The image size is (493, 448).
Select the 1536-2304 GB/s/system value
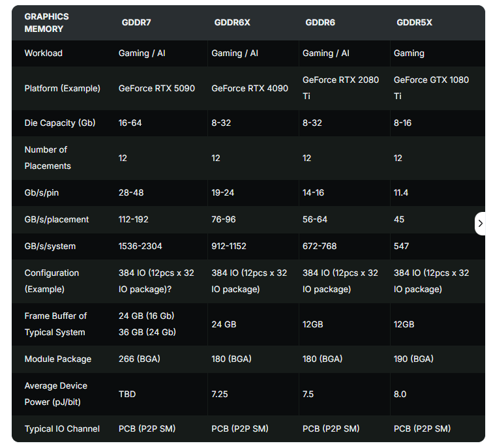pos(140,246)
